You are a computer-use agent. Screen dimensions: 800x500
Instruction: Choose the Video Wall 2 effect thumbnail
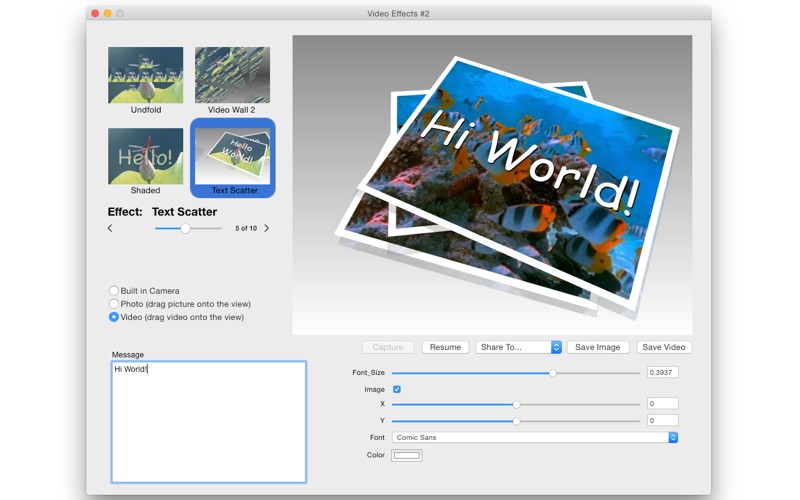tap(232, 75)
